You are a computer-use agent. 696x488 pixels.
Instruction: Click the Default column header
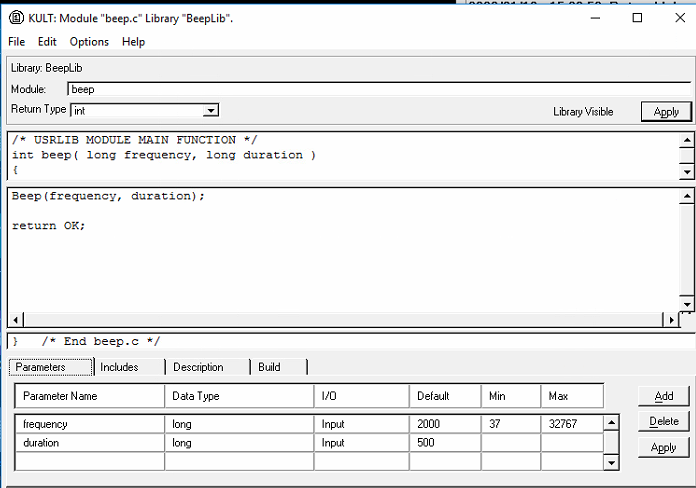tap(445, 396)
